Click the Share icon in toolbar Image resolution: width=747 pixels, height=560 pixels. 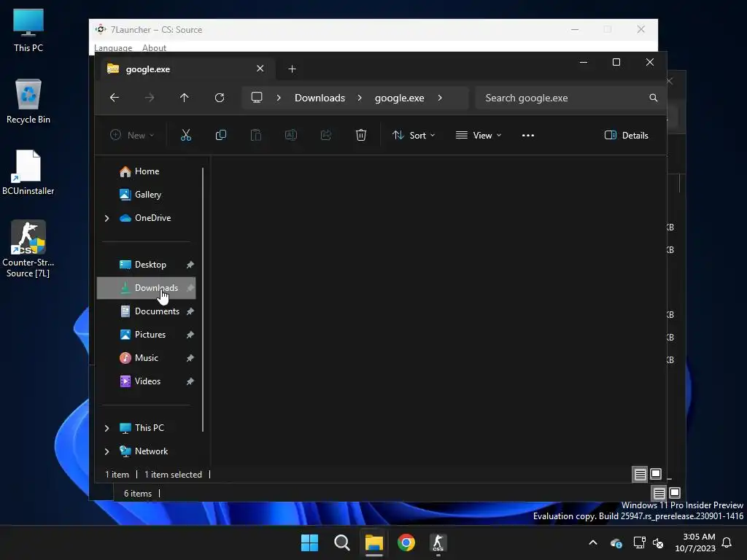tap(326, 135)
